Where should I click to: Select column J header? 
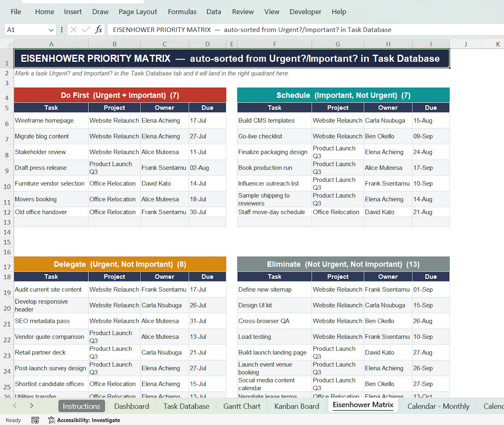pos(466,44)
